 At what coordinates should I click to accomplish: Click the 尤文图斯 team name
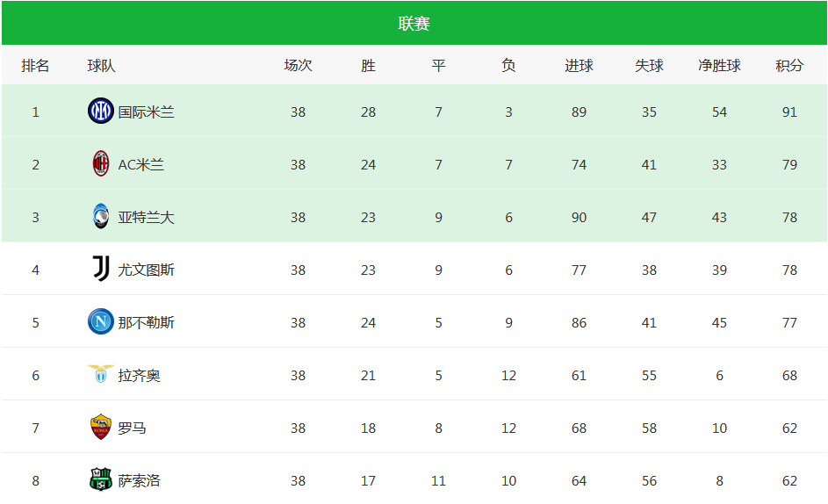coord(146,270)
